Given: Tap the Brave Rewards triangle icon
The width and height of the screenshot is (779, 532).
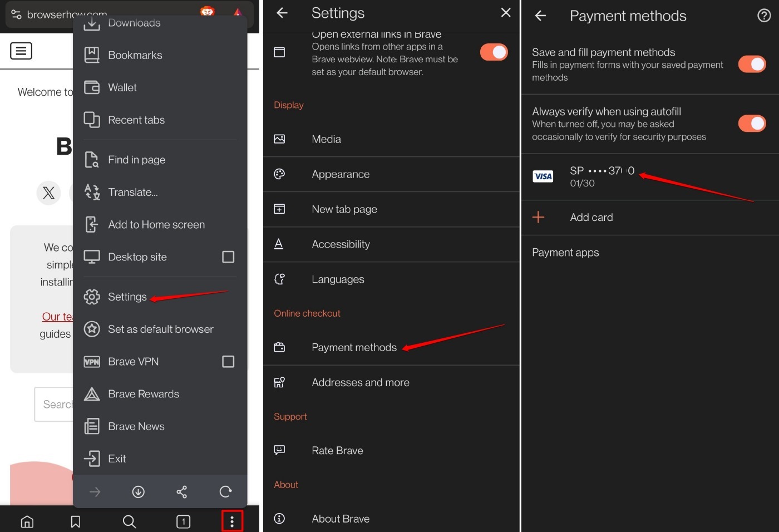Looking at the screenshot, I should tap(92, 395).
